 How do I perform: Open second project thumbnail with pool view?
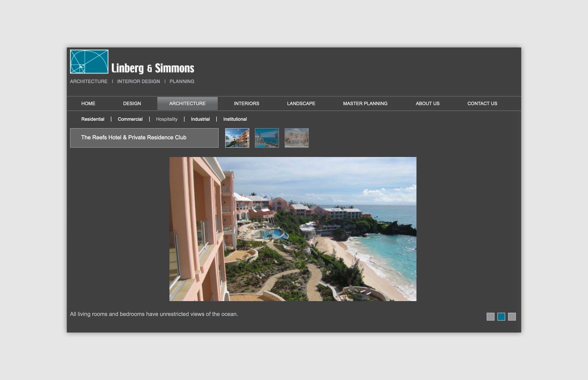267,138
